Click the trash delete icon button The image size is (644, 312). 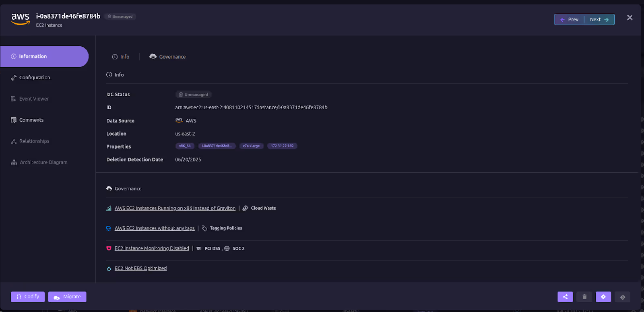tap(584, 297)
